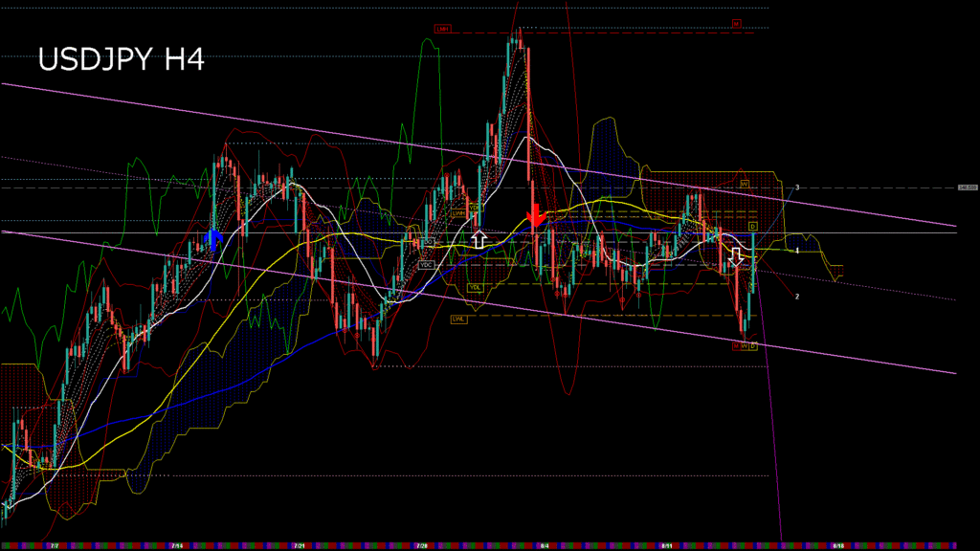
Task: Select the 7/14 date marker
Action: (x=176, y=545)
